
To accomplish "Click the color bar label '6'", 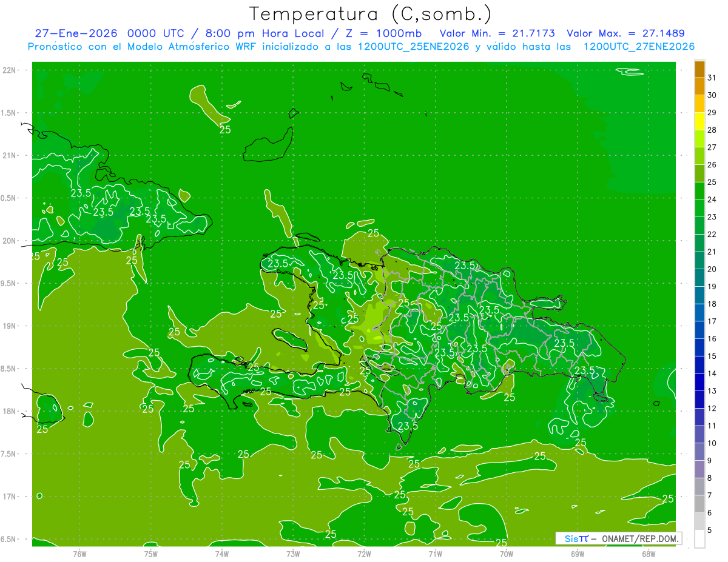I will (710, 513).
